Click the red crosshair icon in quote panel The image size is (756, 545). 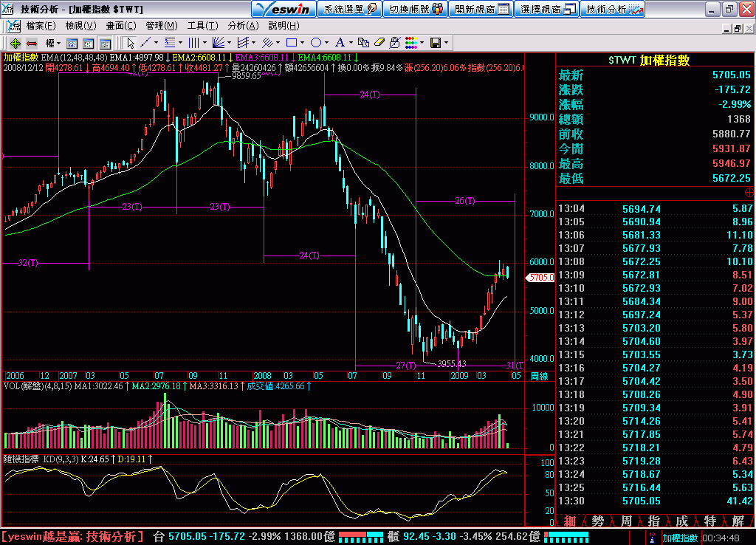[749, 193]
